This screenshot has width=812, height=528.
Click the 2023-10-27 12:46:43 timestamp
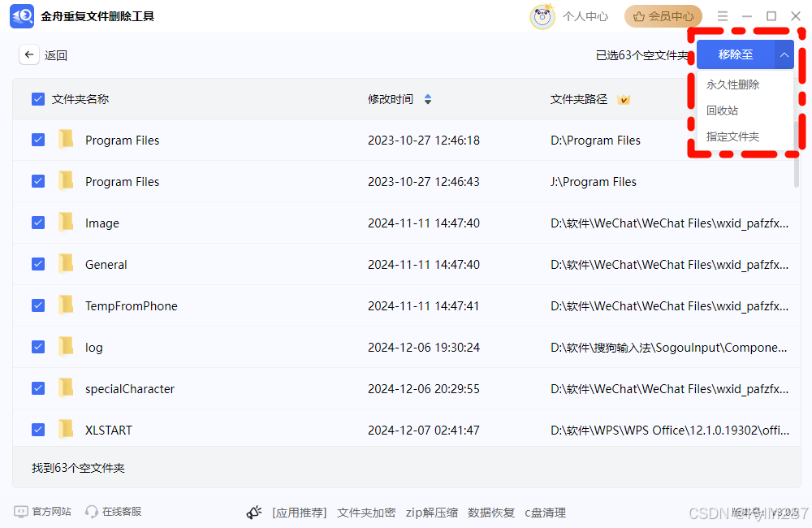[x=424, y=182]
